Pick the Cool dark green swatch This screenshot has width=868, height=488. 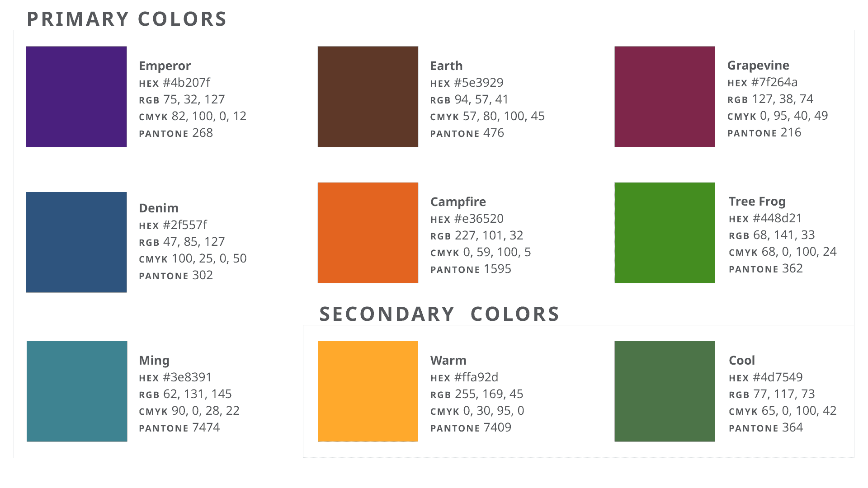click(665, 391)
